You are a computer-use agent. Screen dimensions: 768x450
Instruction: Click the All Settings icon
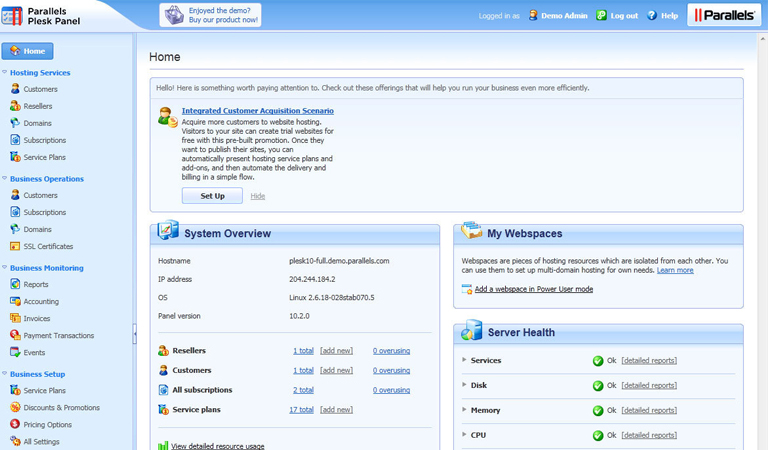pyautogui.click(x=15, y=441)
